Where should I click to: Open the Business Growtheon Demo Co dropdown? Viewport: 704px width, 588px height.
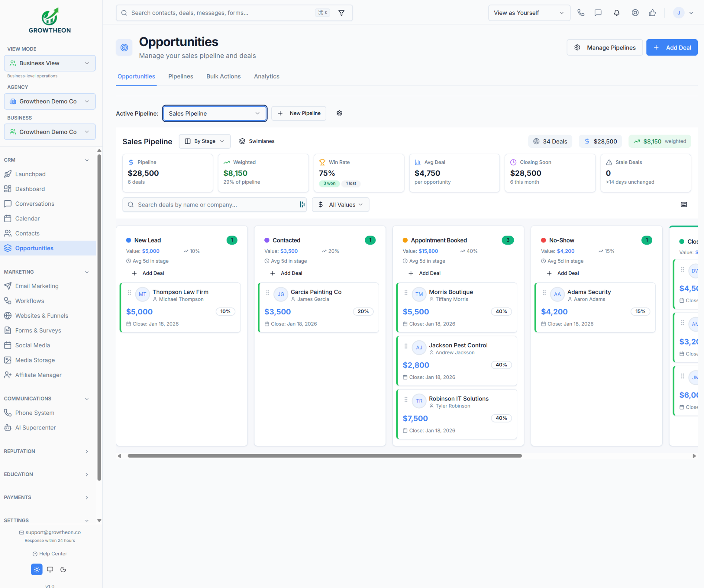pyautogui.click(x=50, y=132)
